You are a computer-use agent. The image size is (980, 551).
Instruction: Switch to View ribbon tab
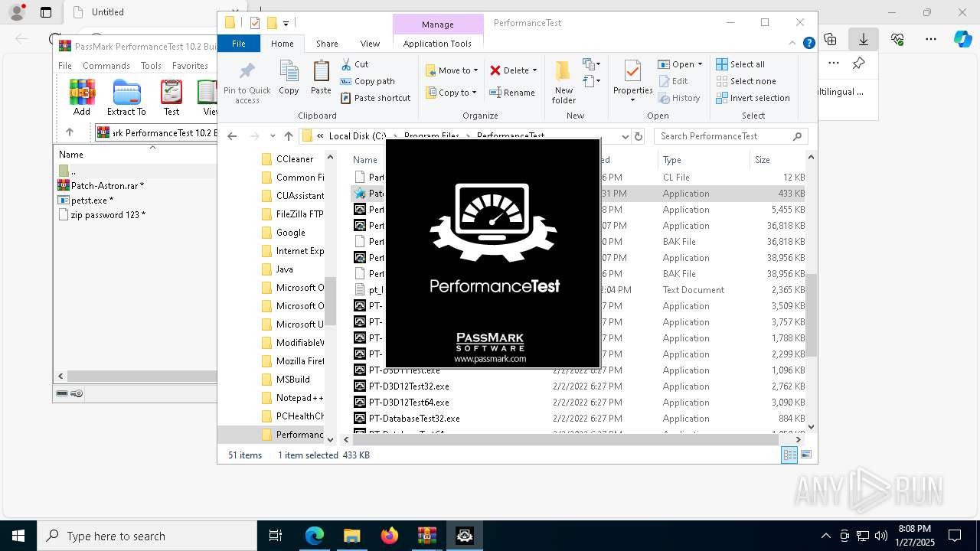point(370,44)
